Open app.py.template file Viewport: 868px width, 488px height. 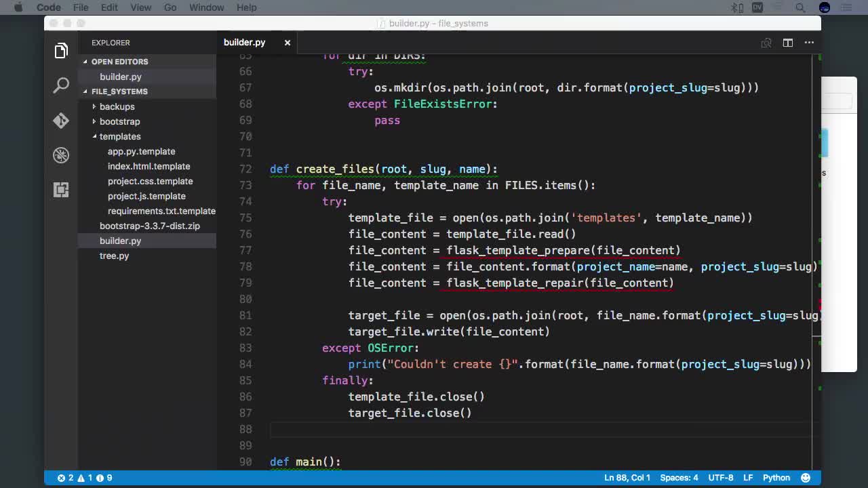pyautogui.click(x=141, y=151)
